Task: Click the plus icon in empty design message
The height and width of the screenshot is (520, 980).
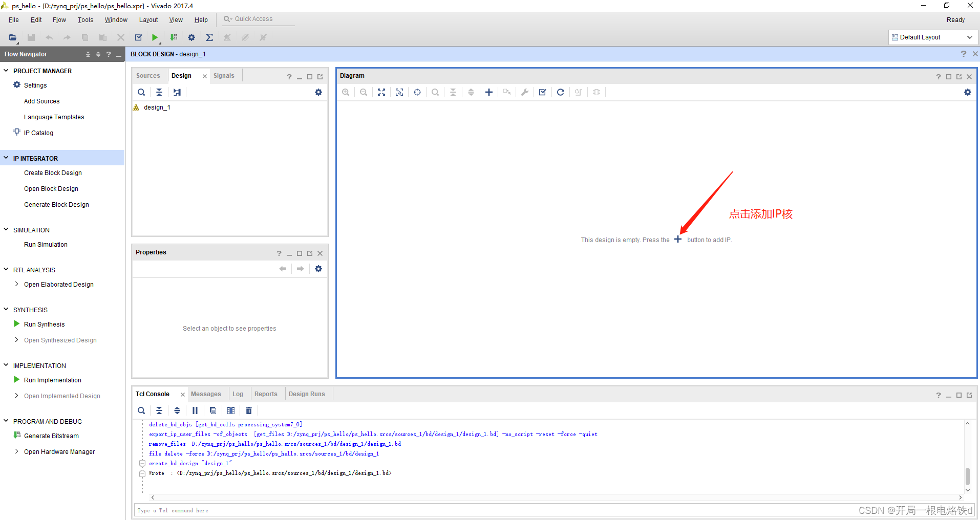Action: pyautogui.click(x=678, y=239)
